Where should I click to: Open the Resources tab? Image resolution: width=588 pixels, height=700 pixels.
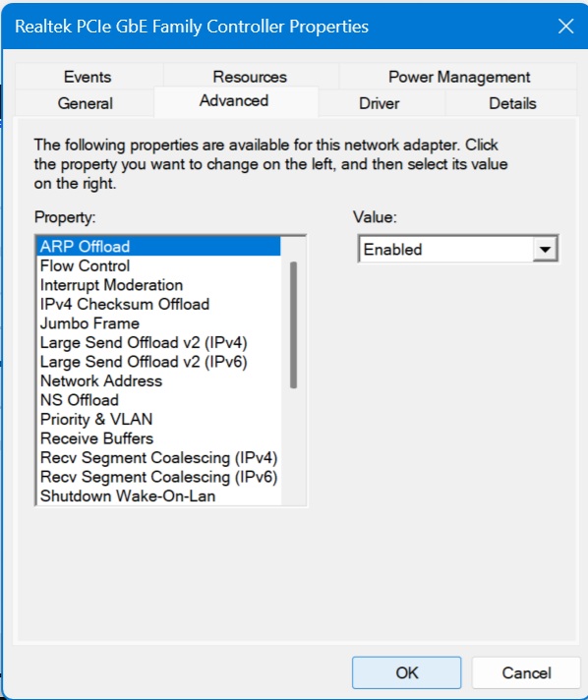click(x=250, y=77)
